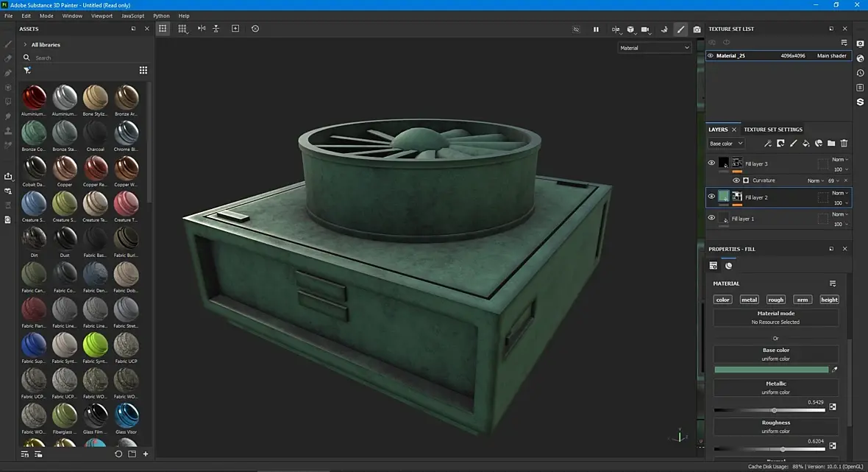868x472 pixels.
Task: Delete layer using the trash icon
Action: [844, 144]
